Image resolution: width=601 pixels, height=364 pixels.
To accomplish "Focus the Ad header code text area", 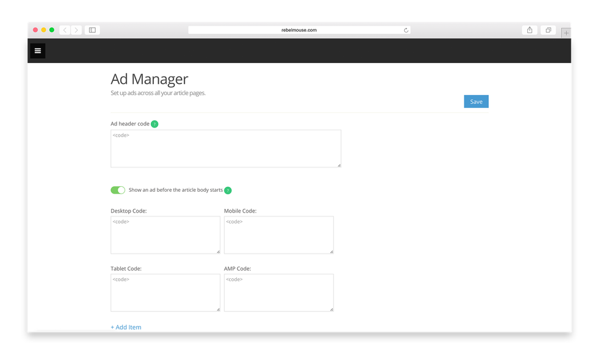I will 226,148.
